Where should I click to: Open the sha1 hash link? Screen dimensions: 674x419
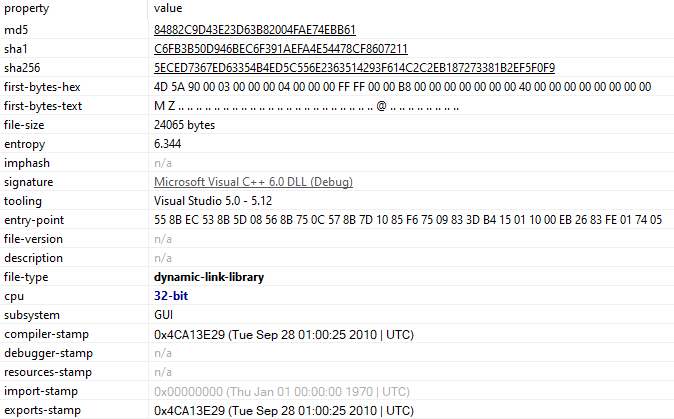click(x=281, y=49)
